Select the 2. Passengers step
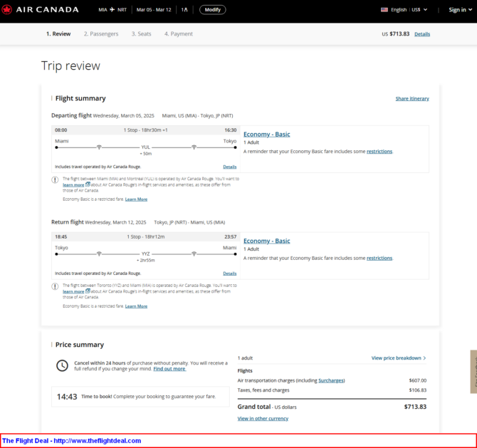Screen dimensions: 477x448 101,33
